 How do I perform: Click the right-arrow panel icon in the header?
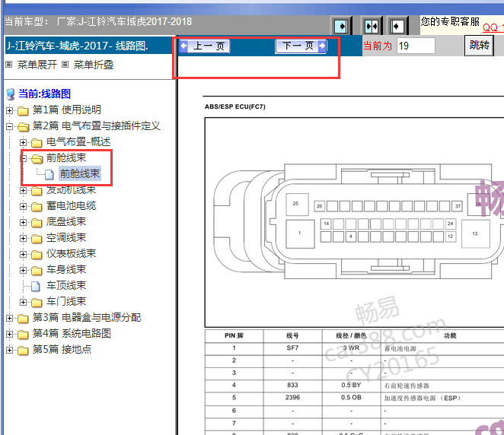341,26
